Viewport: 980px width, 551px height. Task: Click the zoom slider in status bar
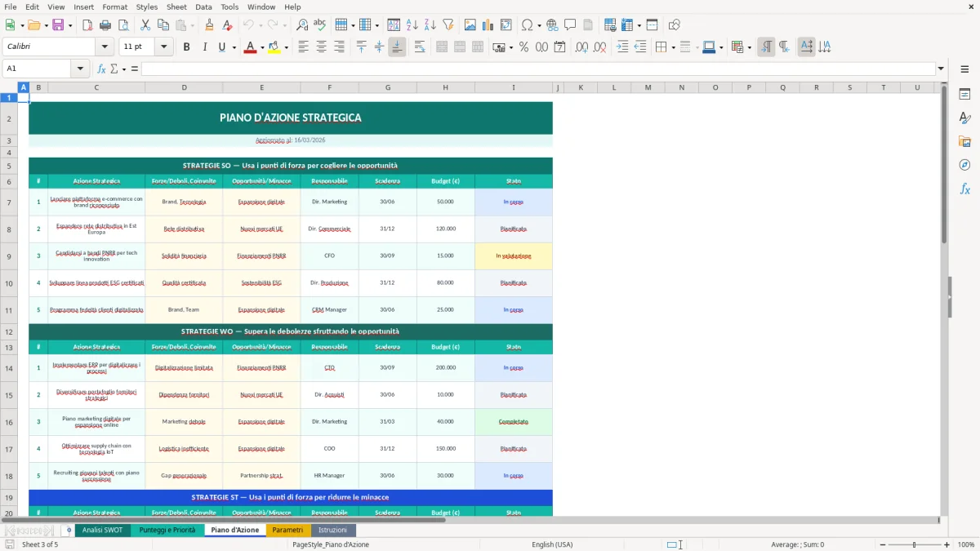pos(914,544)
